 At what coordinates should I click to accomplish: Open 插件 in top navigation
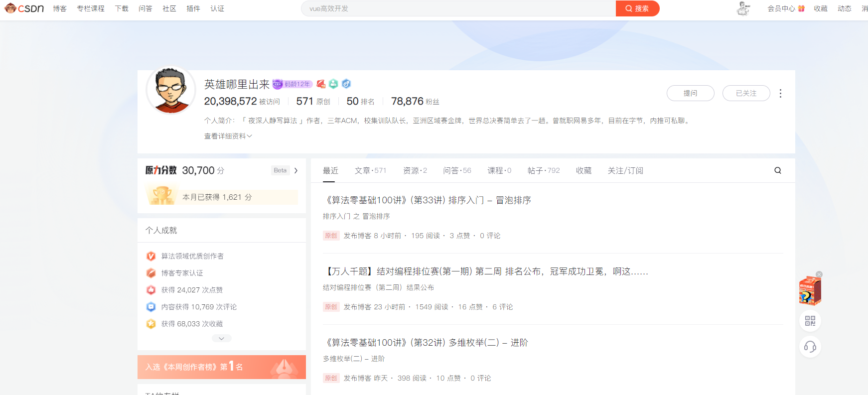pyautogui.click(x=193, y=8)
